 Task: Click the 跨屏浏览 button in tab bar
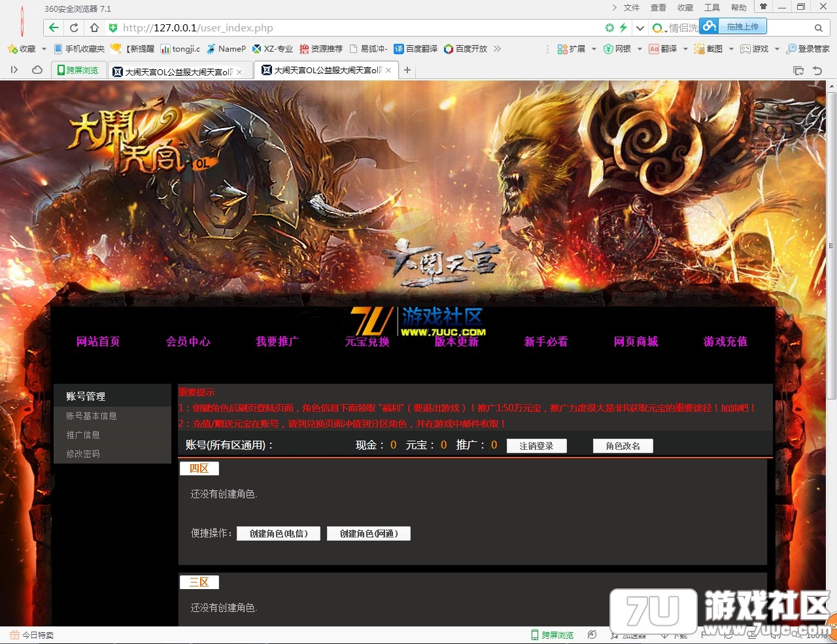pos(78,70)
